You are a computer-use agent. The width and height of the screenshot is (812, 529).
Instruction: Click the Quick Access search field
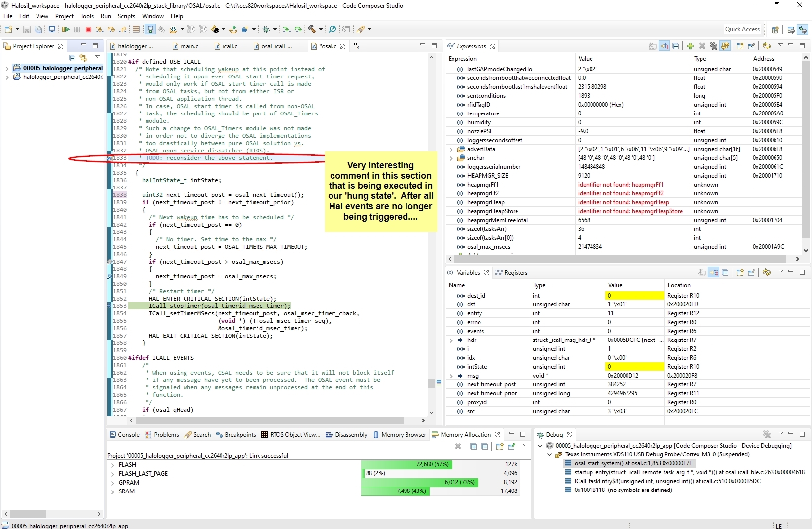tap(742, 29)
